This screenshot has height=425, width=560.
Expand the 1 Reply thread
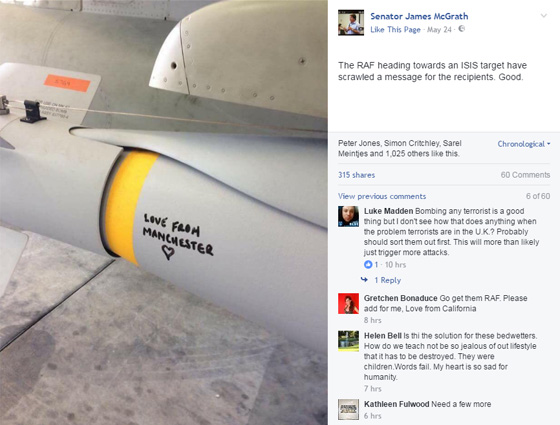[x=388, y=280]
